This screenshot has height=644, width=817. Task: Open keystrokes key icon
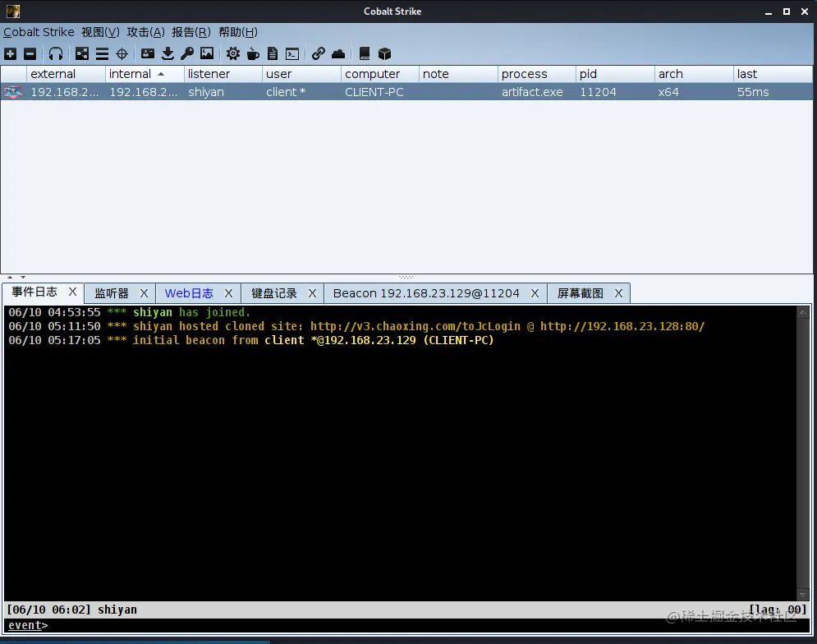pyautogui.click(x=187, y=53)
